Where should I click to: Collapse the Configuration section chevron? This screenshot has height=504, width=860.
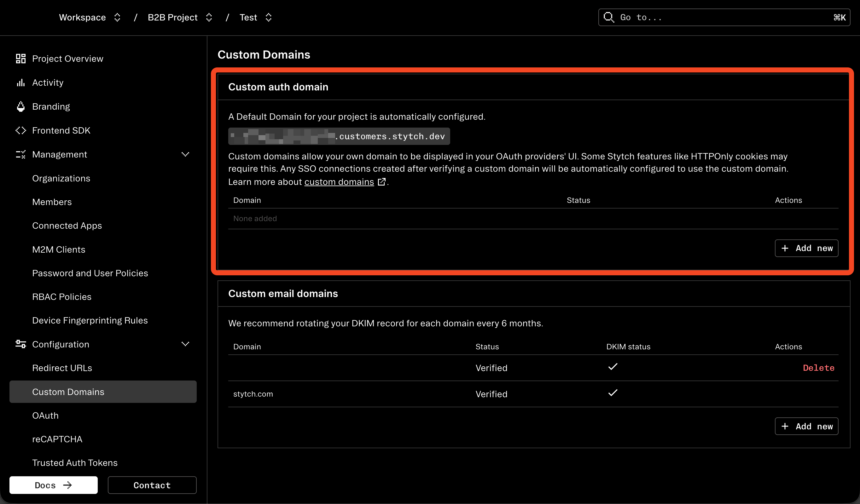[x=185, y=344]
